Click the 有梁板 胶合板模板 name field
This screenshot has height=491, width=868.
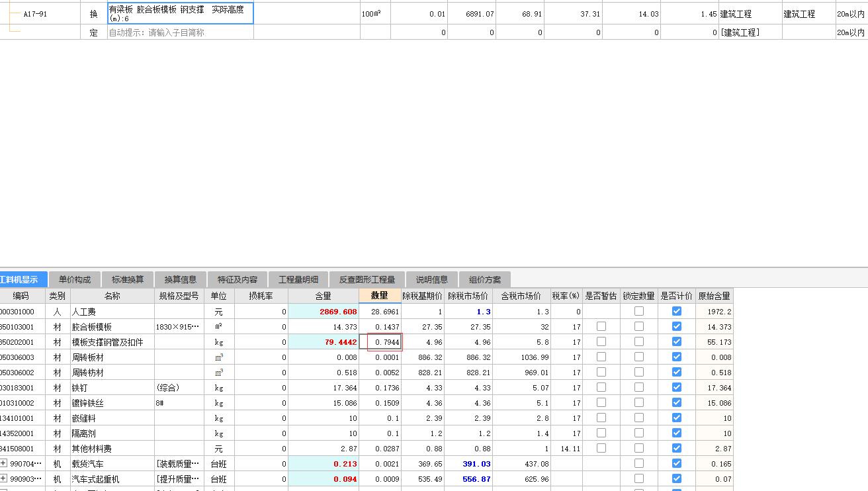tap(181, 13)
